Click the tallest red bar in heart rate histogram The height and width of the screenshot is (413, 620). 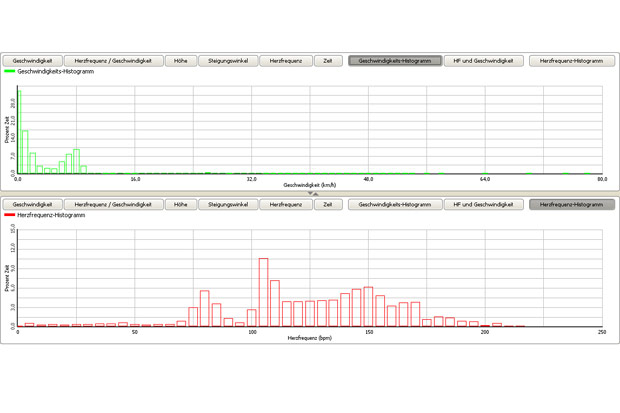pos(264,292)
